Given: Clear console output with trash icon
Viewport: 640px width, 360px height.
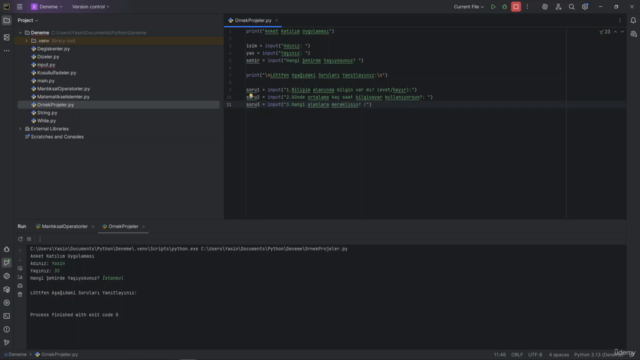Looking at the screenshot, I should click(x=20, y=294).
